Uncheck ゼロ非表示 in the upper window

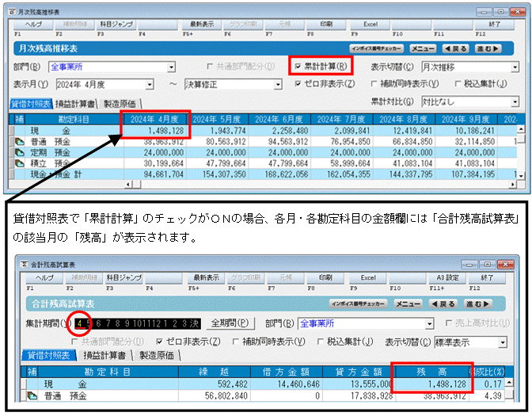[298, 83]
